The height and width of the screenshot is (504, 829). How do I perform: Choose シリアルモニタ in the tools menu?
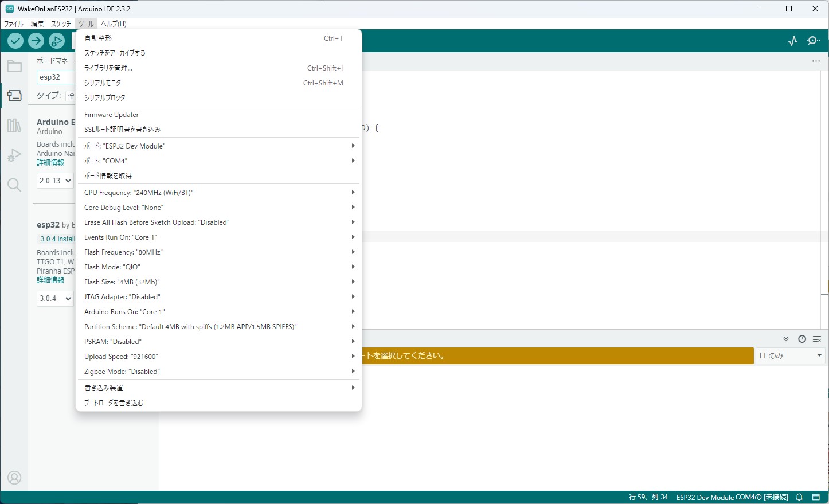pos(218,83)
